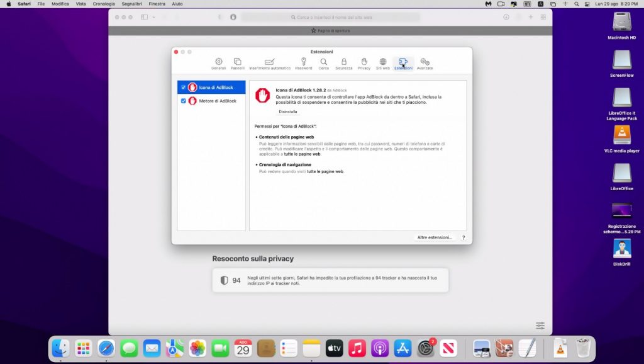Open the Siti web preferences pane
This screenshot has width=644, height=364.
[382, 64]
